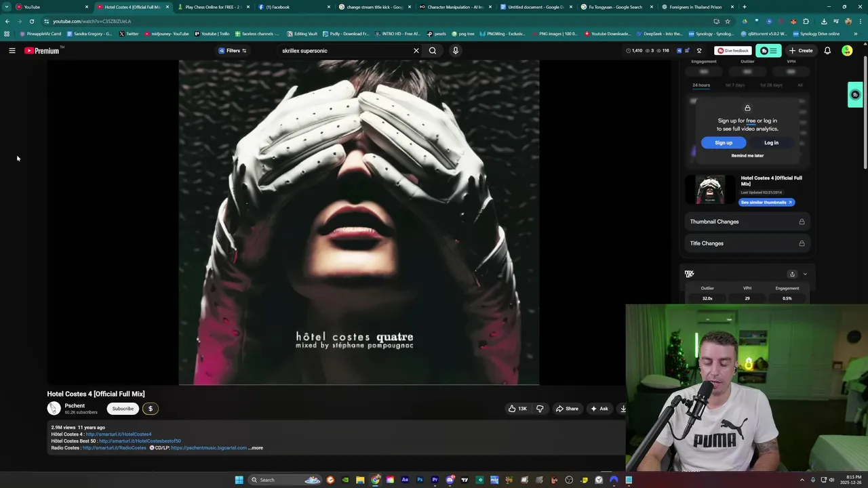Image resolution: width=868 pixels, height=488 pixels.
Task: Switch to the Character Manipulation tab
Action: click(x=454, y=7)
